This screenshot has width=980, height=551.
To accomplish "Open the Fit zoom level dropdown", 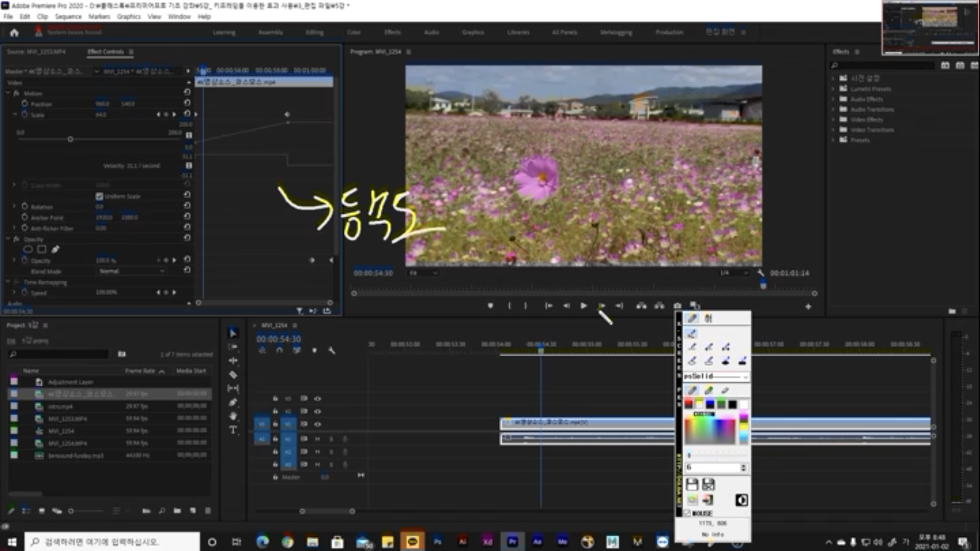I will click(424, 273).
